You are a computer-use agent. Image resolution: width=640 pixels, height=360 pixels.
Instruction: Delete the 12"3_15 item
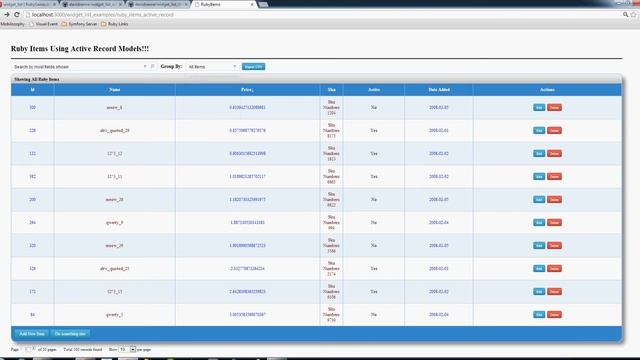(554, 291)
